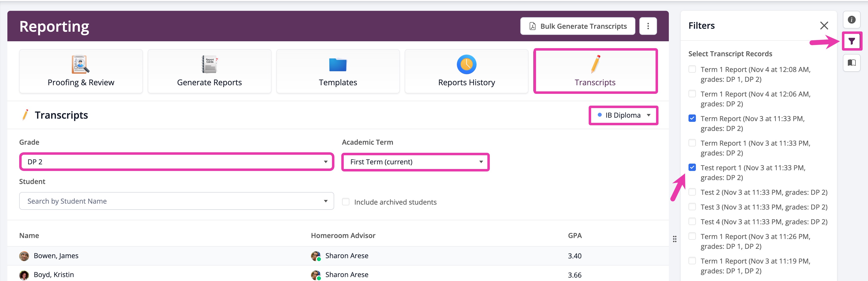This screenshot has height=281, width=868.
Task: Click Bulk Generate Transcripts button
Action: coord(578,26)
